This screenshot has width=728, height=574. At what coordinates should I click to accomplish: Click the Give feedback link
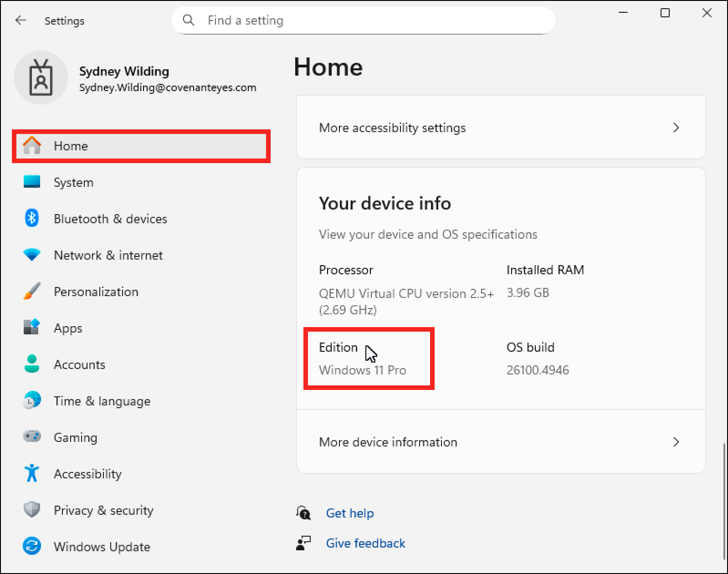click(365, 543)
